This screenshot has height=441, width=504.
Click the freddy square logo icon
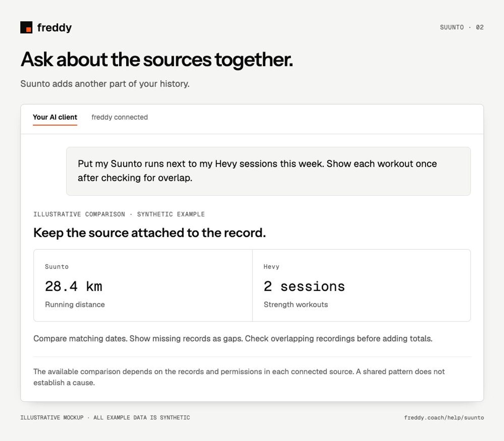coord(26,27)
